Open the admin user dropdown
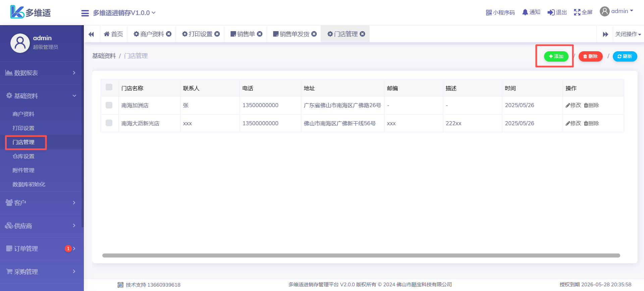This screenshot has width=644, height=291. [616, 11]
